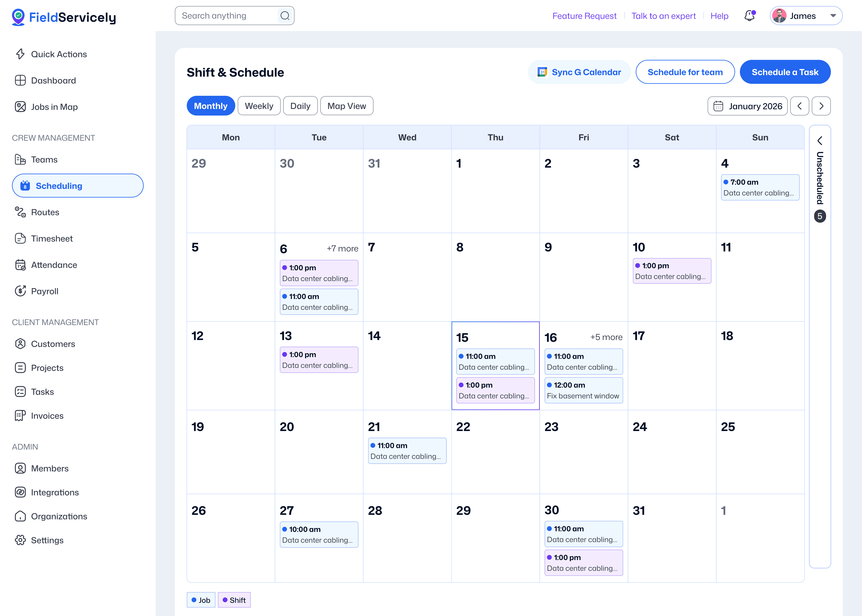
Task: Click the Routes icon in sidebar
Action: pyautogui.click(x=20, y=212)
